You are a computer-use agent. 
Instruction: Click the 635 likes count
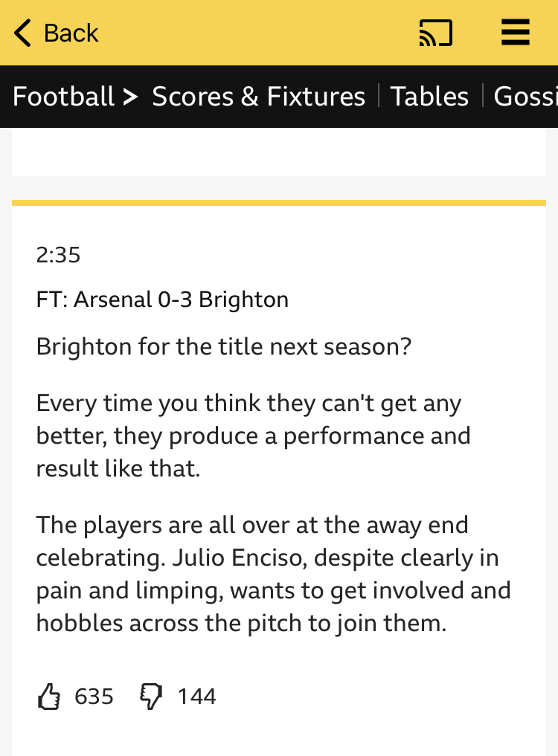(94, 697)
